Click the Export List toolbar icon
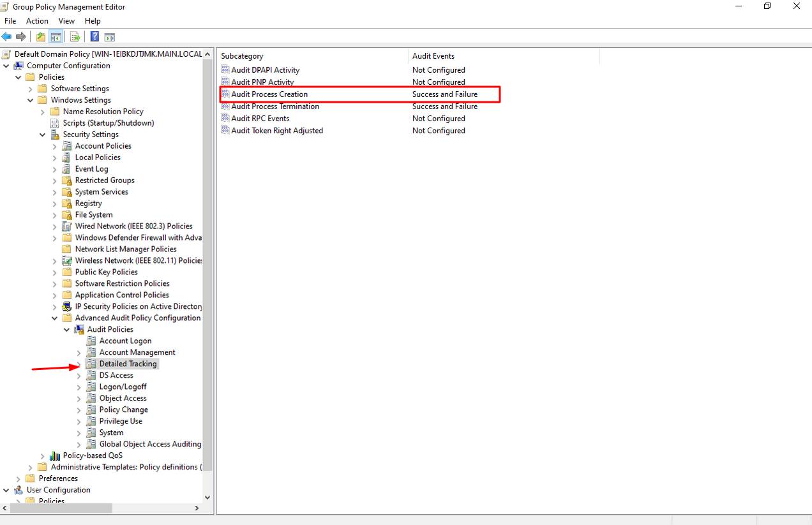This screenshot has height=525, width=812. 75,37
